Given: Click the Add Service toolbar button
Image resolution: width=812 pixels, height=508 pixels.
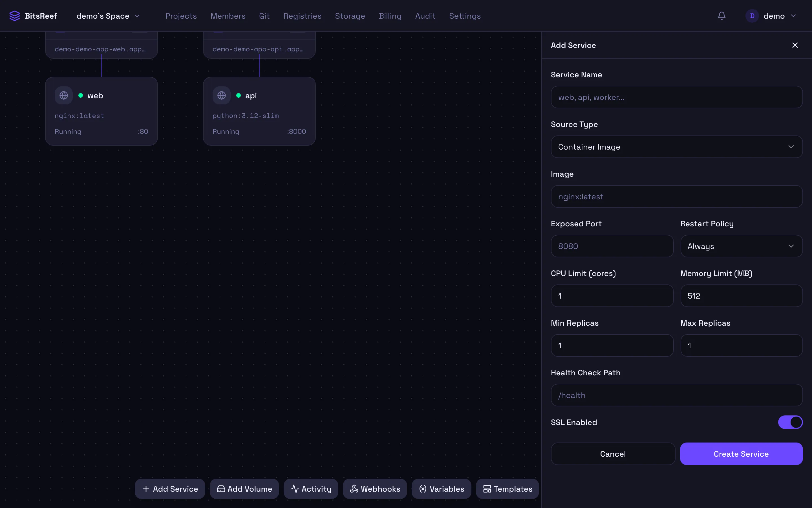Looking at the screenshot, I should (x=170, y=489).
